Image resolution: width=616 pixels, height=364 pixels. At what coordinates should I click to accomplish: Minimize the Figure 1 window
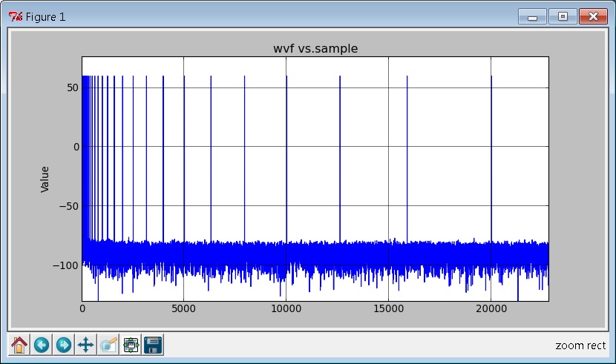(x=532, y=17)
